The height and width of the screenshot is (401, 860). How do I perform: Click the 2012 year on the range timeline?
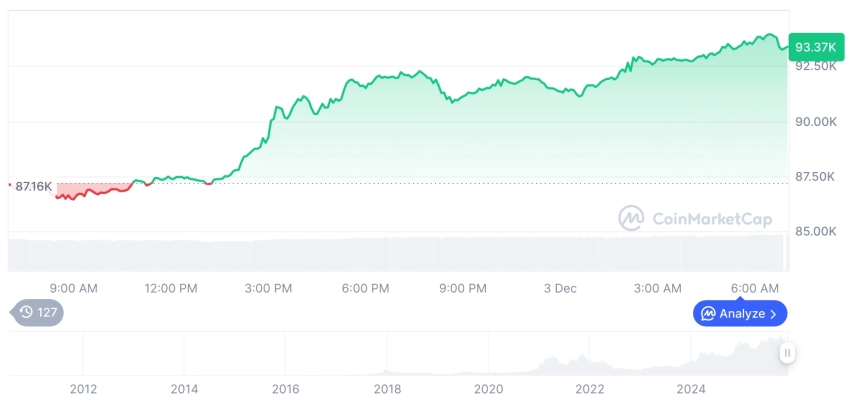click(x=83, y=389)
